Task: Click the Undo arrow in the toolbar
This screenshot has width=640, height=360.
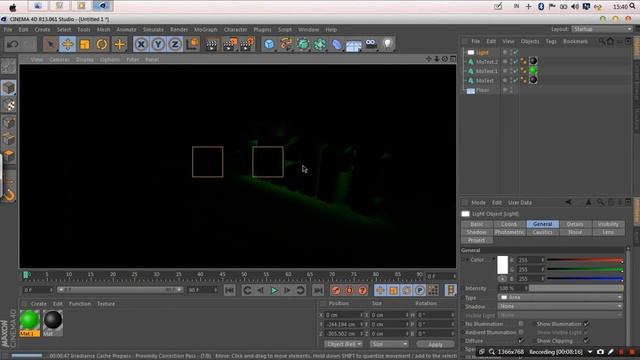Action: pyautogui.click(x=13, y=44)
